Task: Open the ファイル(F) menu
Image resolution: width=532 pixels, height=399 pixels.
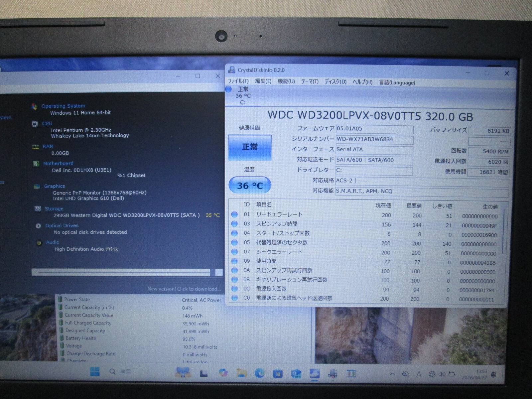Action: (238, 81)
